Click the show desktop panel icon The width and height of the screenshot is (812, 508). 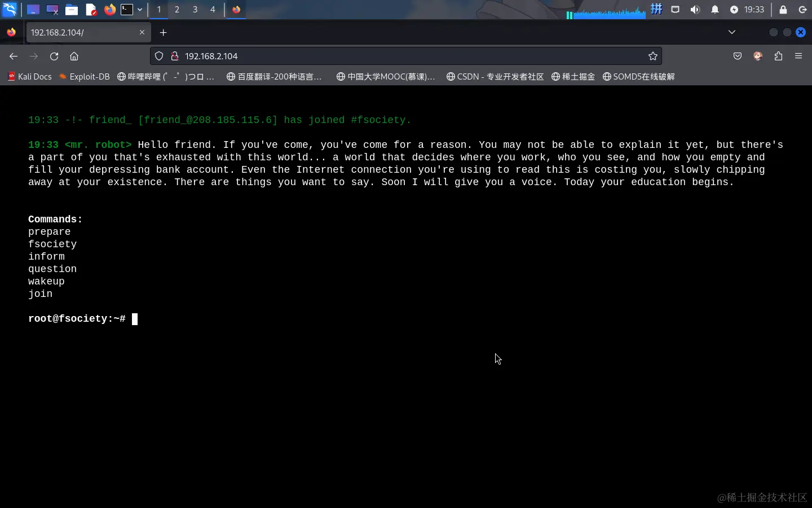click(33, 10)
